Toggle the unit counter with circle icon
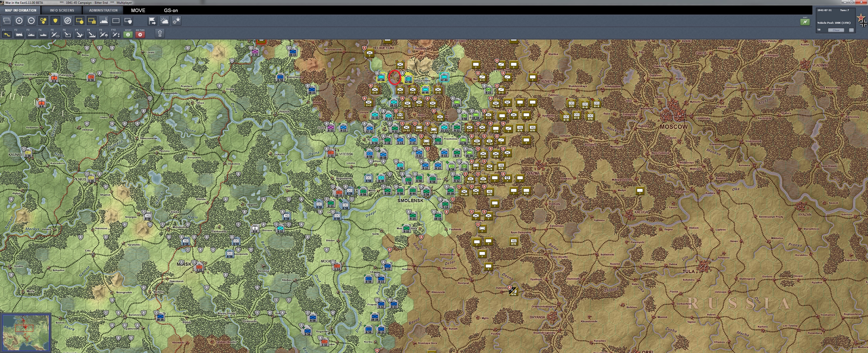 pos(79,21)
